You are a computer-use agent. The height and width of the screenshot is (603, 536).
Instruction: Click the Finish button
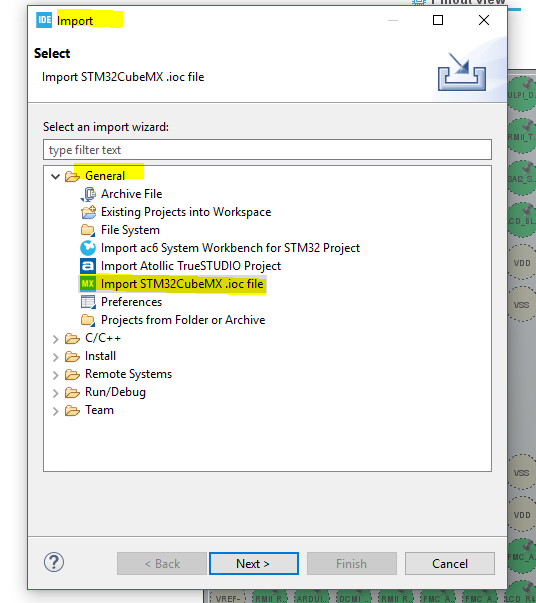pos(351,564)
